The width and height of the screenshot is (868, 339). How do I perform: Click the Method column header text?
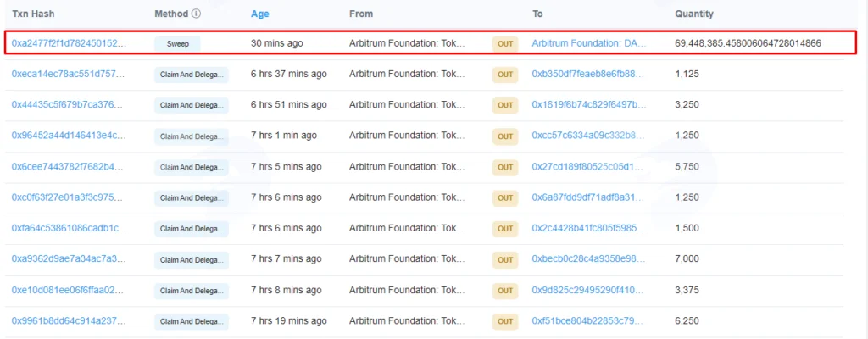(x=171, y=14)
